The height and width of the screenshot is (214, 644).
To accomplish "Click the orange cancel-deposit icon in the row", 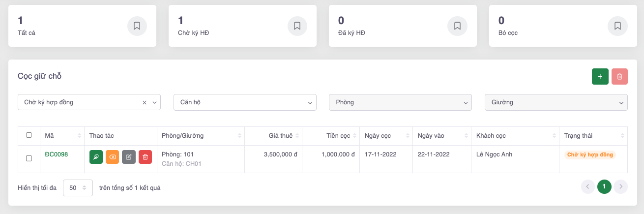I will [112, 157].
